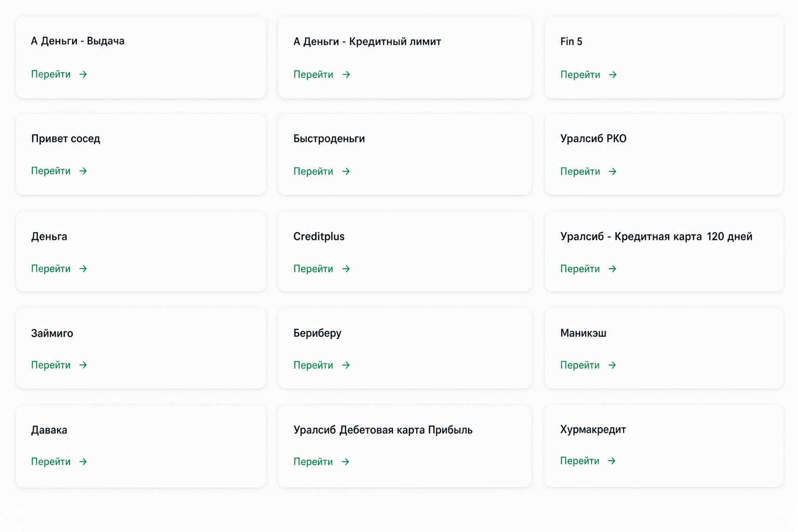Click the arrow icon in the Привет сосед card
This screenshot has height=532, width=798.
pyautogui.click(x=83, y=171)
